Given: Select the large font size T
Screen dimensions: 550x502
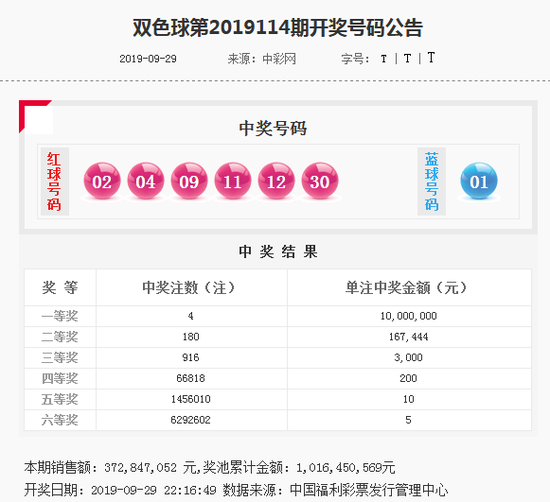Looking at the screenshot, I should [431, 58].
